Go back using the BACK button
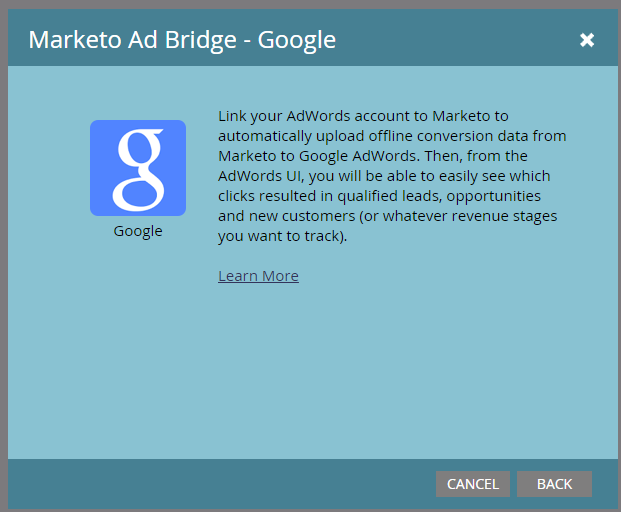The image size is (621, 512). coord(554,484)
